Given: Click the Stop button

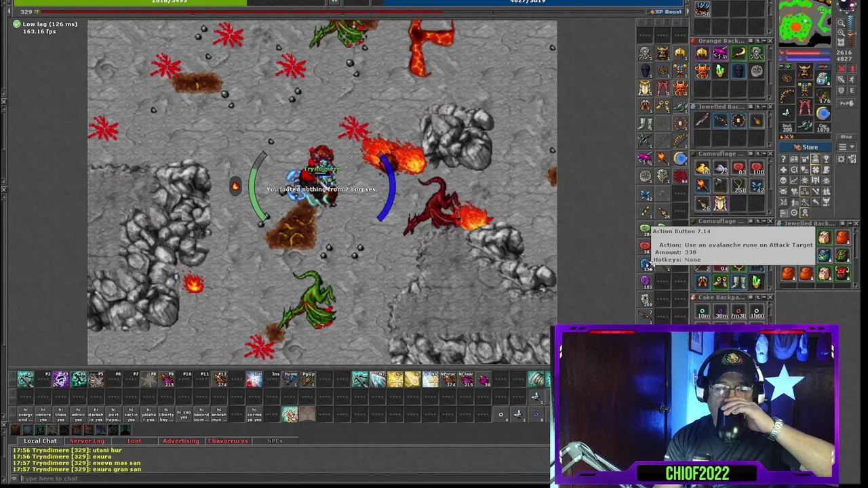Looking at the screenshot, I should click(846, 137).
